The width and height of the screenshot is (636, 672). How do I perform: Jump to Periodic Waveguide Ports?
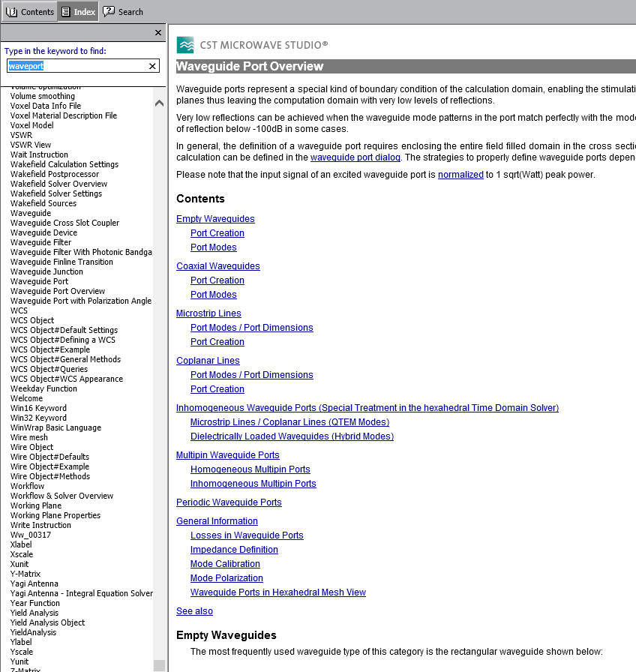coord(229,502)
